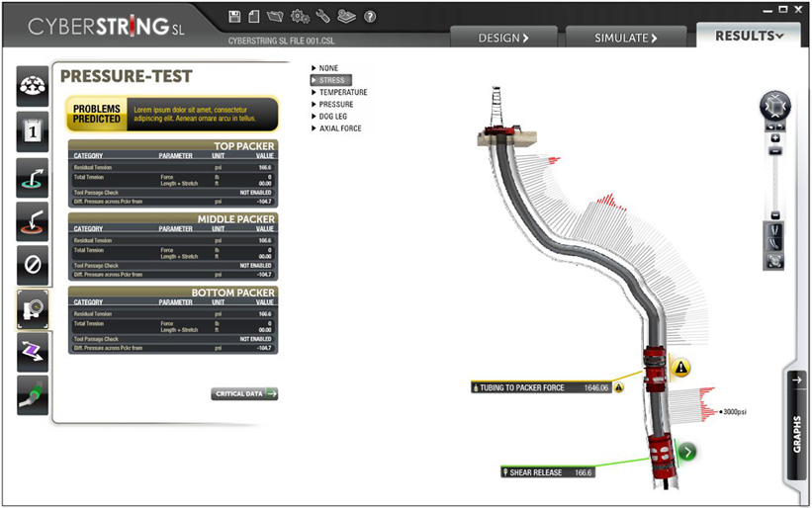Click the green arrow circle near bottom packer
Image resolution: width=812 pixels, height=508 pixels.
tap(687, 452)
